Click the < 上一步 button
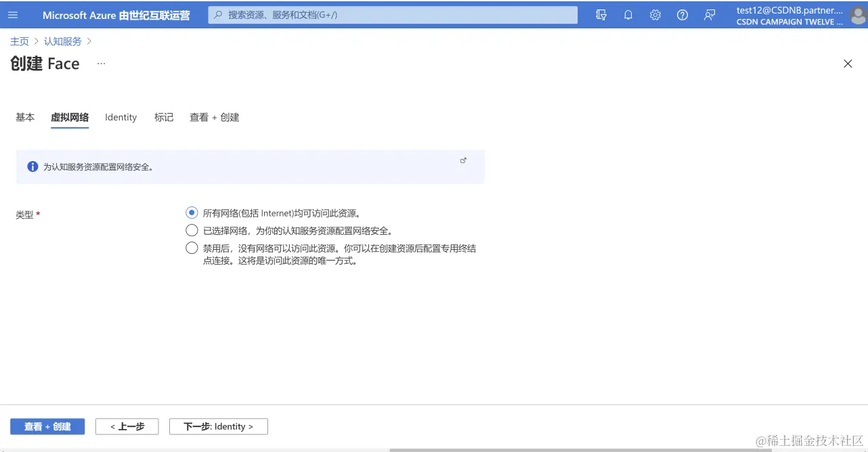 [x=127, y=426]
